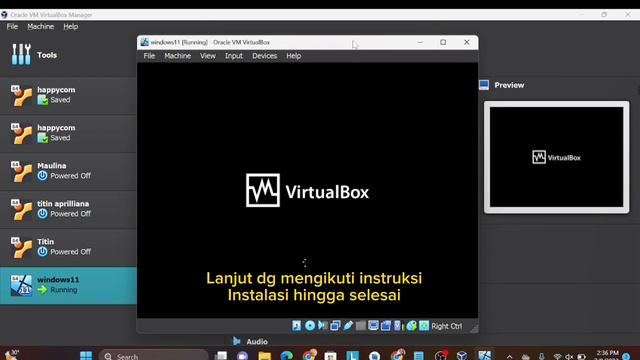Click the VirtualBox icon in VM title bar
640x360 pixels.
[x=144, y=42]
